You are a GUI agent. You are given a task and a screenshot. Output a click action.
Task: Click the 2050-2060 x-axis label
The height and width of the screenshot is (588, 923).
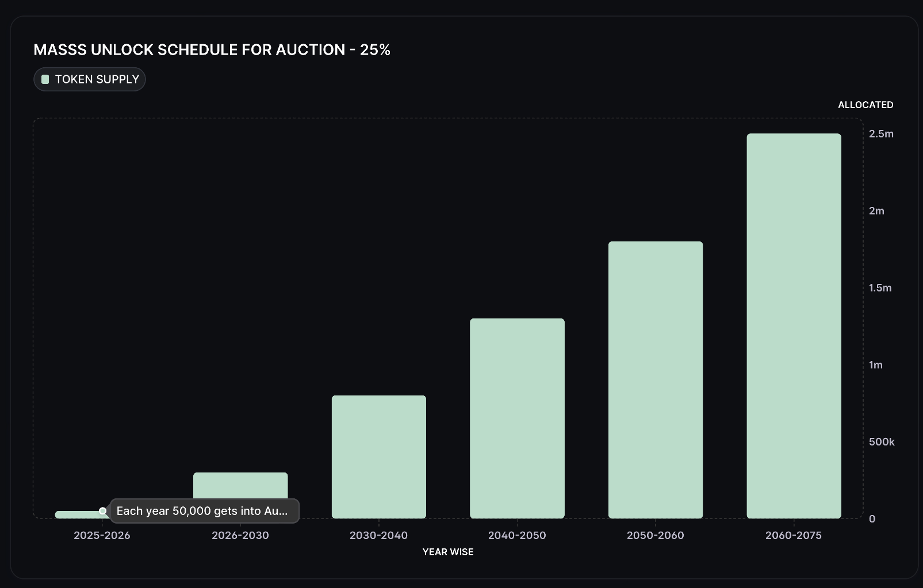coord(655,535)
